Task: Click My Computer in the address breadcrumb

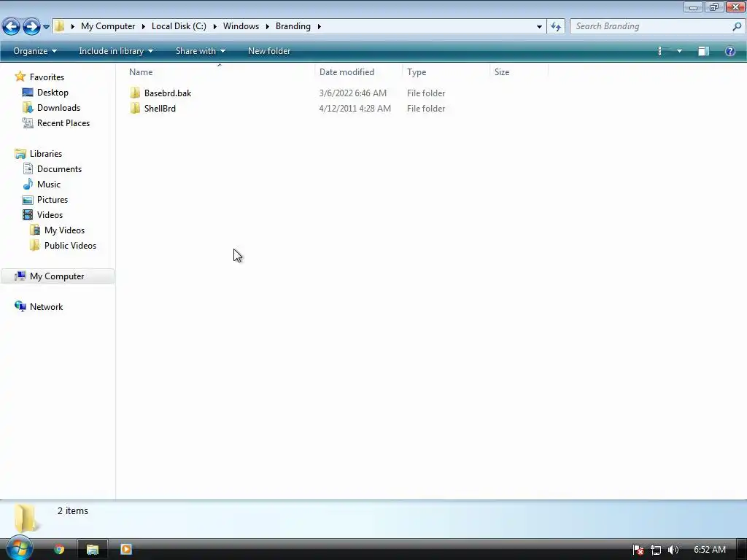Action: [108, 26]
